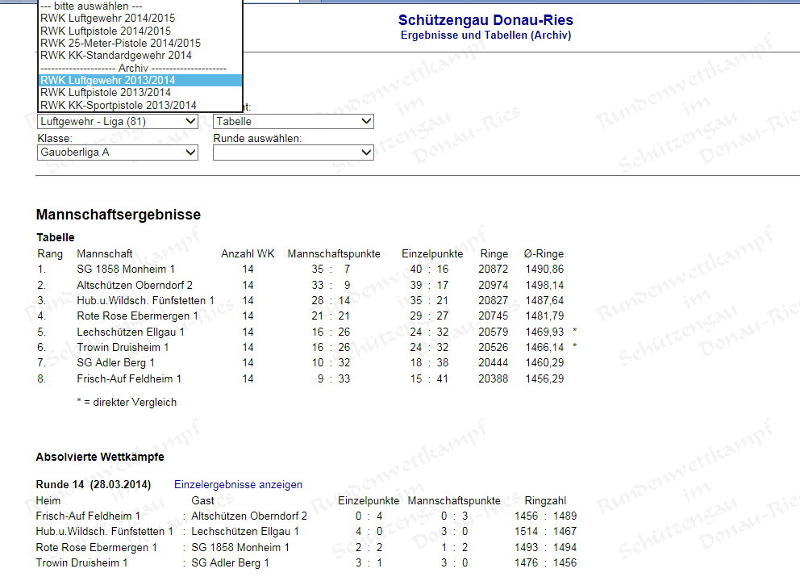Click guest team Altschützen Oberndorf 2 in Runde 14

coord(249,516)
